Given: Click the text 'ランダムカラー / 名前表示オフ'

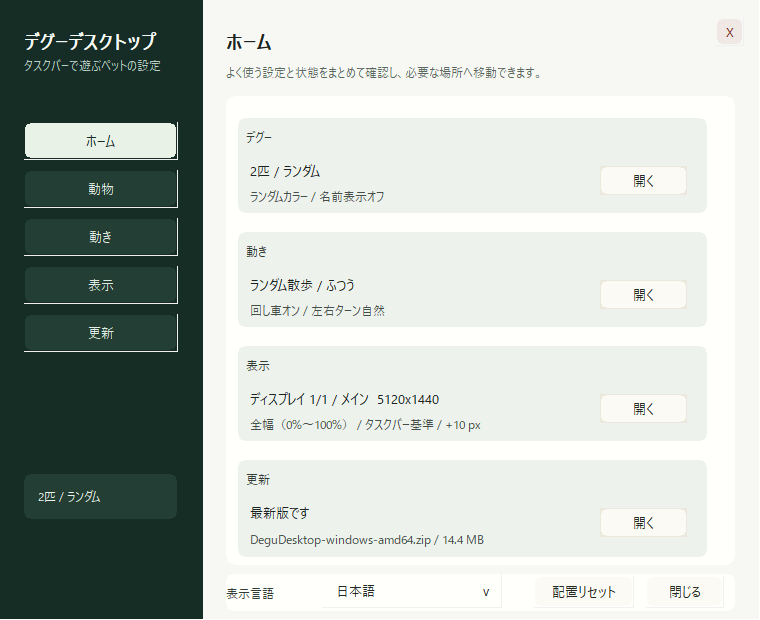Looking at the screenshot, I should click(x=317, y=197).
